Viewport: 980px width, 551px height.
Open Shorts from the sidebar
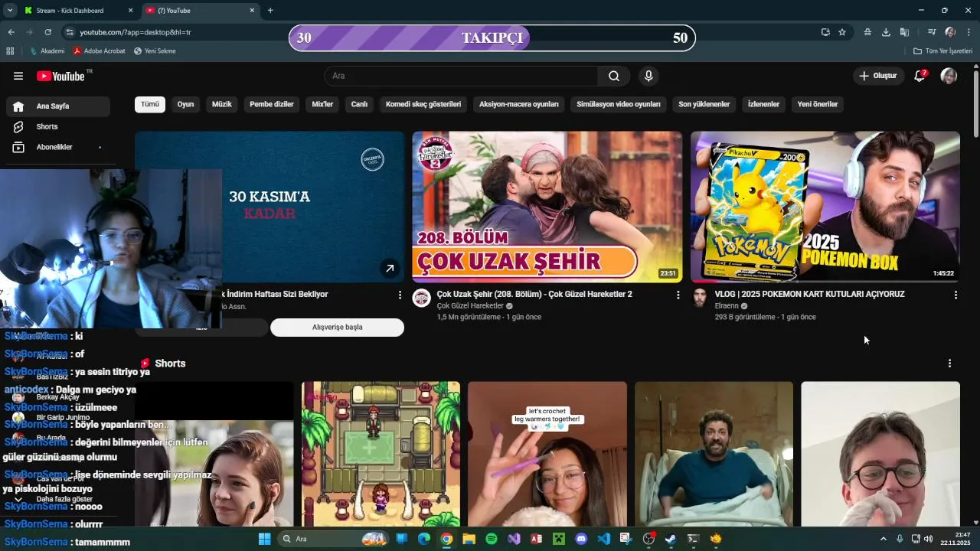coord(58,126)
